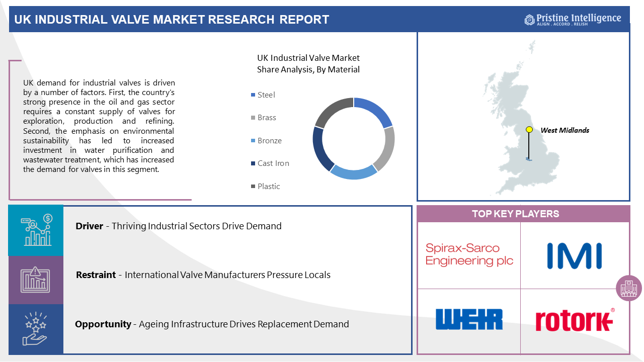Click the WEIR company logo

[469, 319]
